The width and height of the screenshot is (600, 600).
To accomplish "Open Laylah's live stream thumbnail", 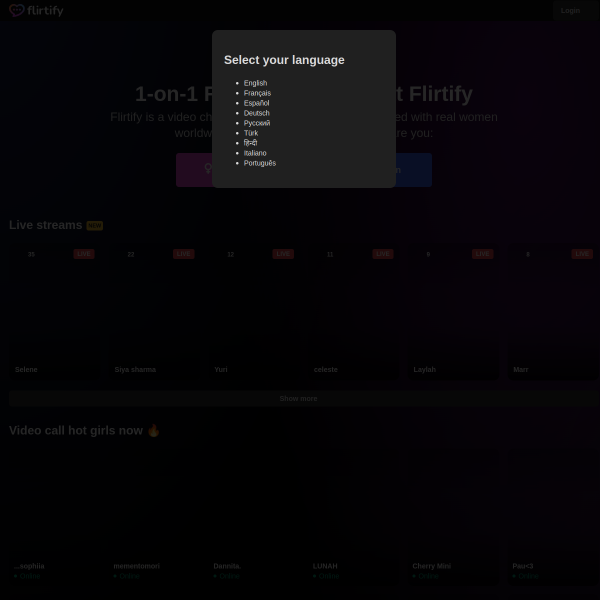I will click(x=453, y=310).
